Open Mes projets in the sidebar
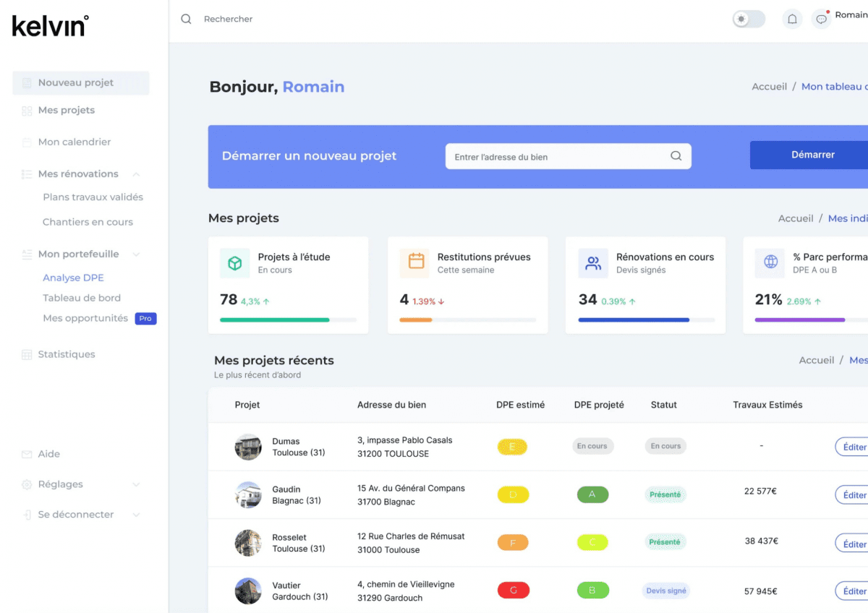This screenshot has height=613, width=868. [66, 111]
